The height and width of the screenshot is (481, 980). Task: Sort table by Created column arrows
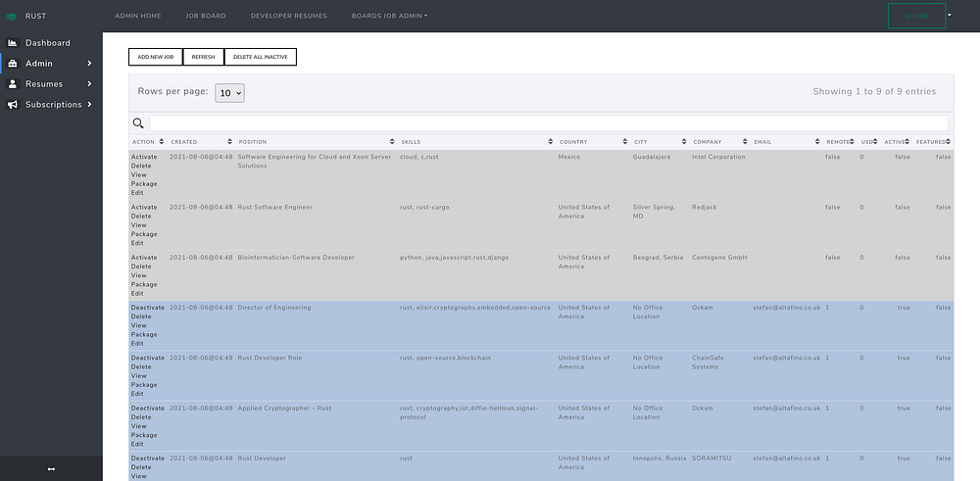230,142
